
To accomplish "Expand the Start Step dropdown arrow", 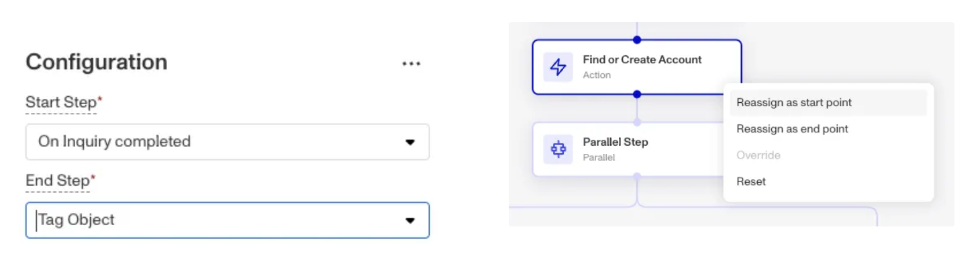I will (410, 142).
